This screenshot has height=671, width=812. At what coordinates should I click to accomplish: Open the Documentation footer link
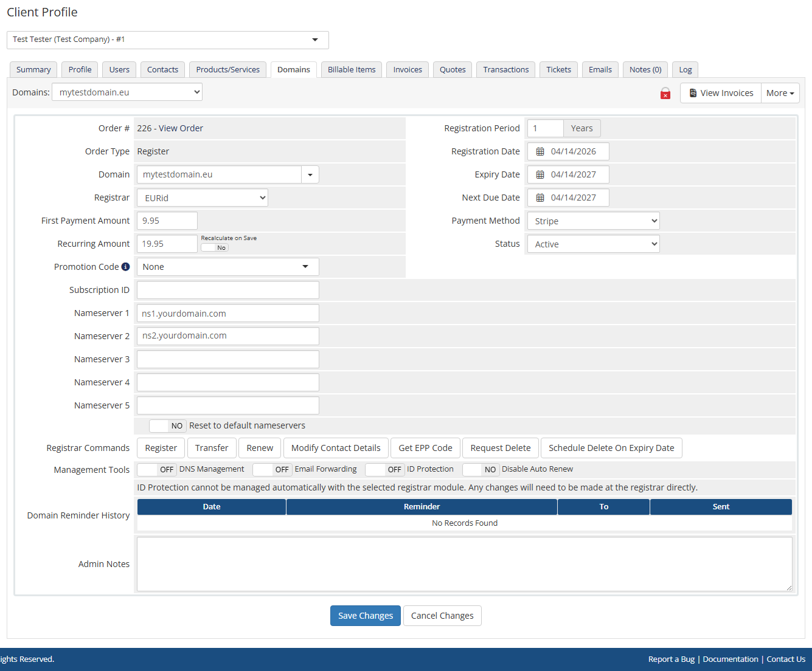click(730, 659)
